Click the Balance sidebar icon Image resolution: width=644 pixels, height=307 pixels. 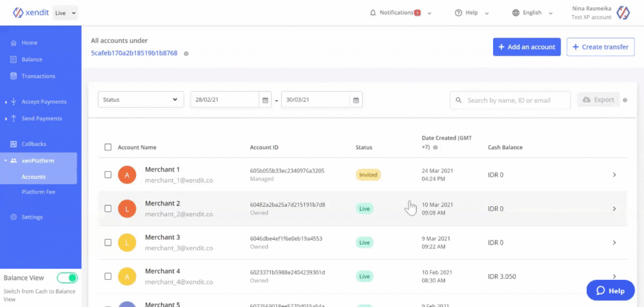point(14,59)
